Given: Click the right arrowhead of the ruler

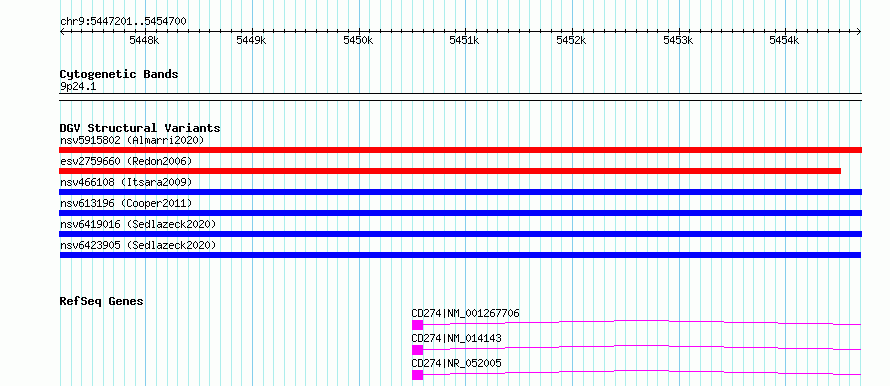Looking at the screenshot, I should tap(859, 31).
